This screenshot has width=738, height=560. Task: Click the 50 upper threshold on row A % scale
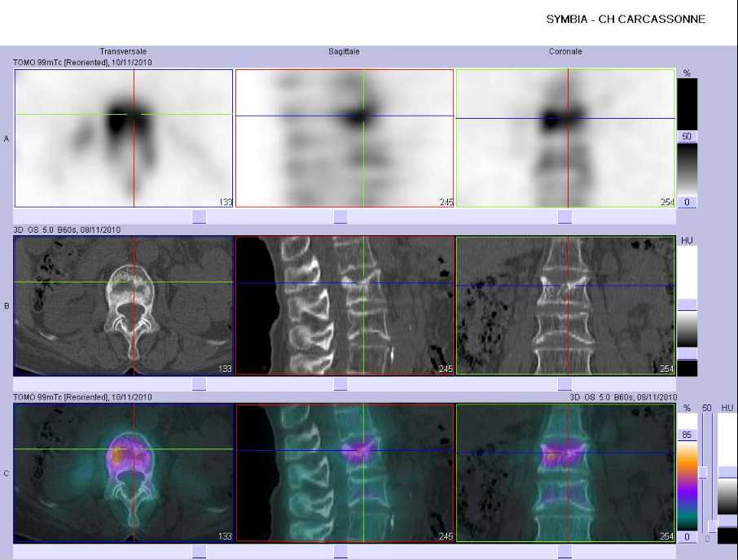(687, 137)
